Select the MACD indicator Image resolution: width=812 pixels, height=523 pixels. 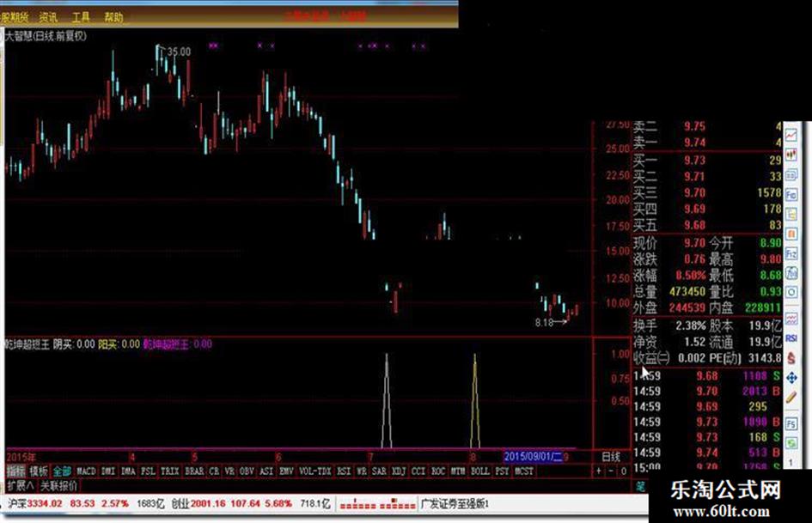[x=86, y=471]
